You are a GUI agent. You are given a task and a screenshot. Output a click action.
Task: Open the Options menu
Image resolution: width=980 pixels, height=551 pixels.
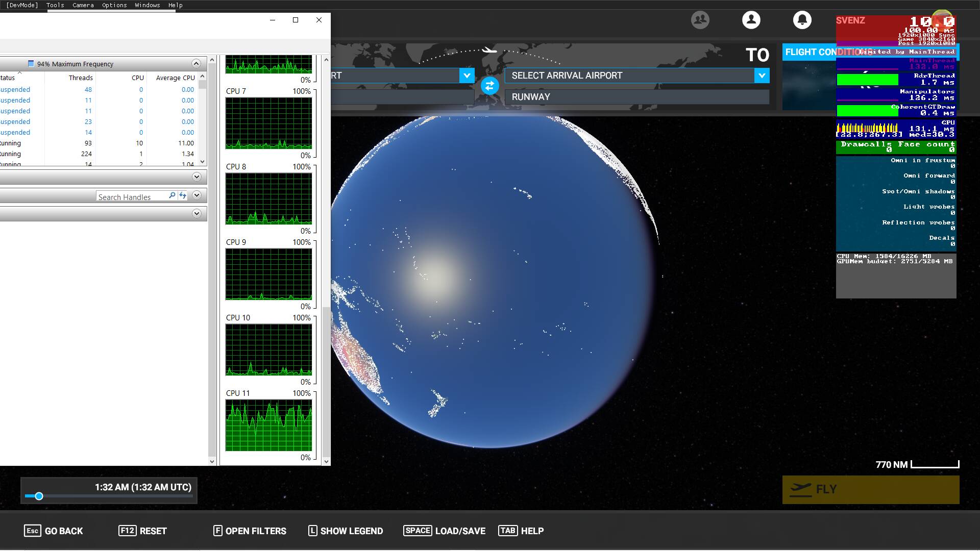point(114,5)
